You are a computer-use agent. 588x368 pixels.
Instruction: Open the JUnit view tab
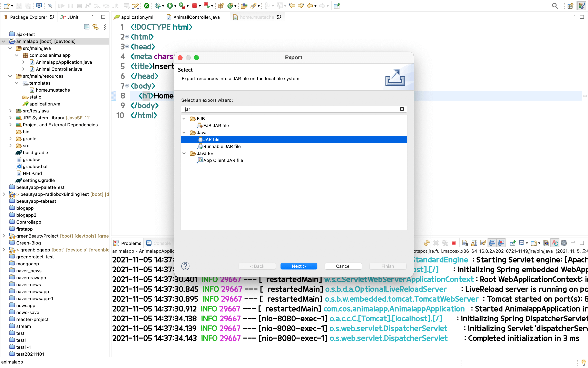[69, 17]
